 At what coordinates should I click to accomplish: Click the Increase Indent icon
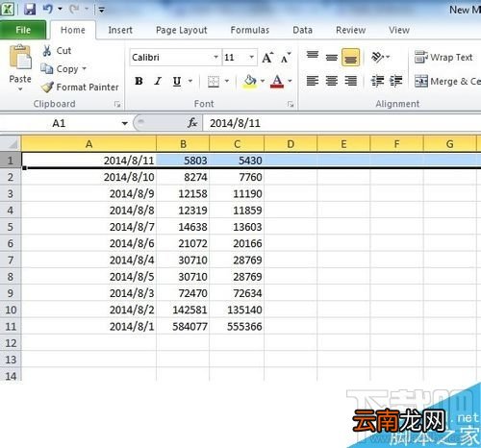(396, 81)
